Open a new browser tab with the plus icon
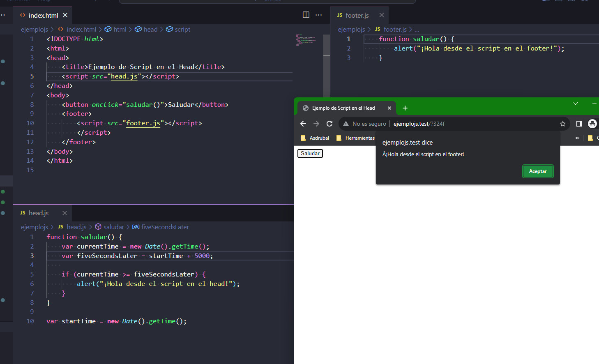The height and width of the screenshot is (364, 599). coord(405,108)
